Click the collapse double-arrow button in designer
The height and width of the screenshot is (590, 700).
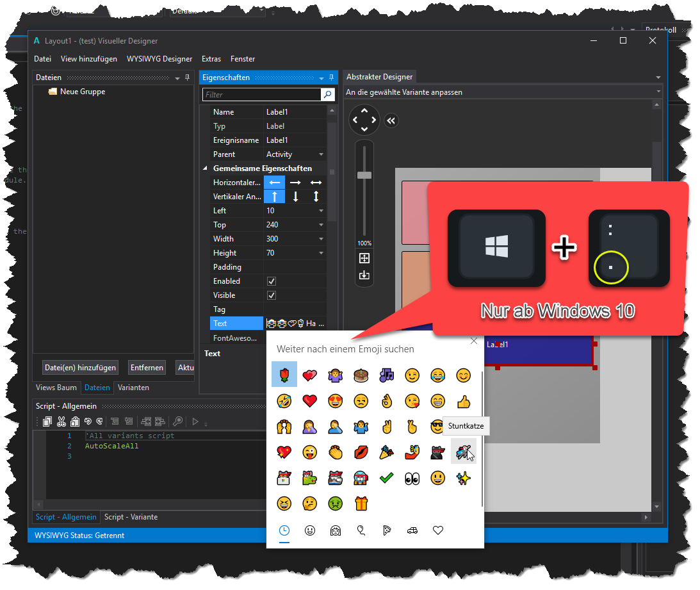pos(391,120)
